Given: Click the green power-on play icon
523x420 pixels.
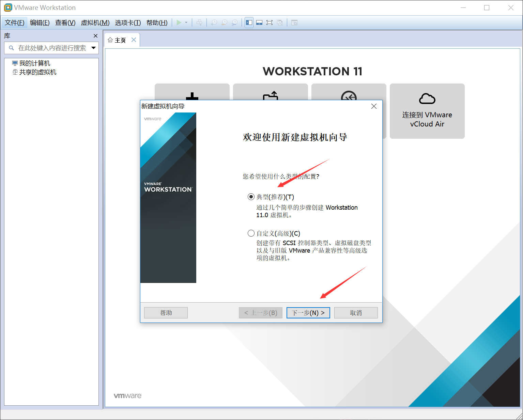Looking at the screenshot, I should (179, 22).
